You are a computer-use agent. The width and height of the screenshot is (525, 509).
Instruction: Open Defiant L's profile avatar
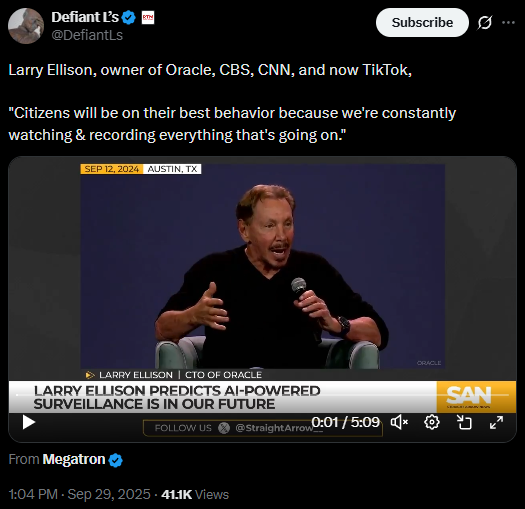26,26
